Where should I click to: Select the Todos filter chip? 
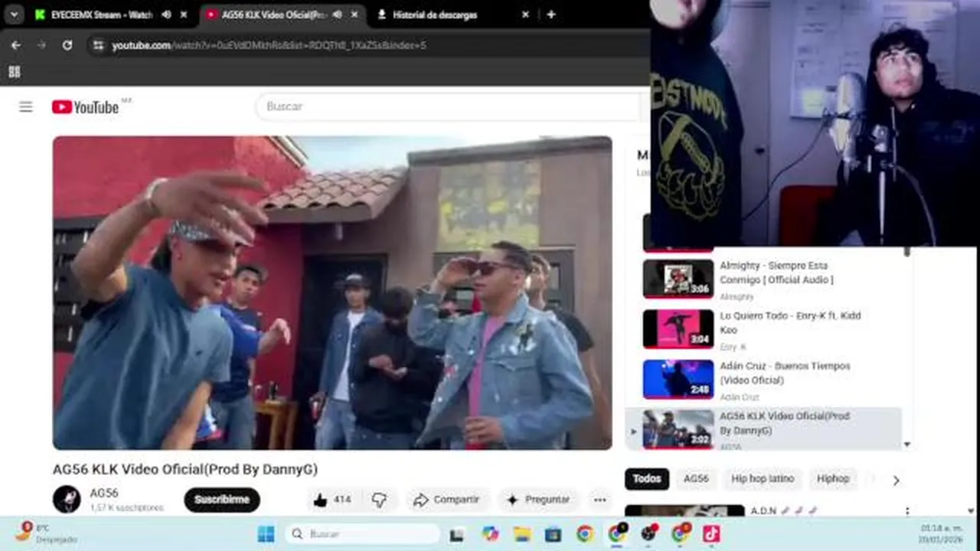[646, 479]
